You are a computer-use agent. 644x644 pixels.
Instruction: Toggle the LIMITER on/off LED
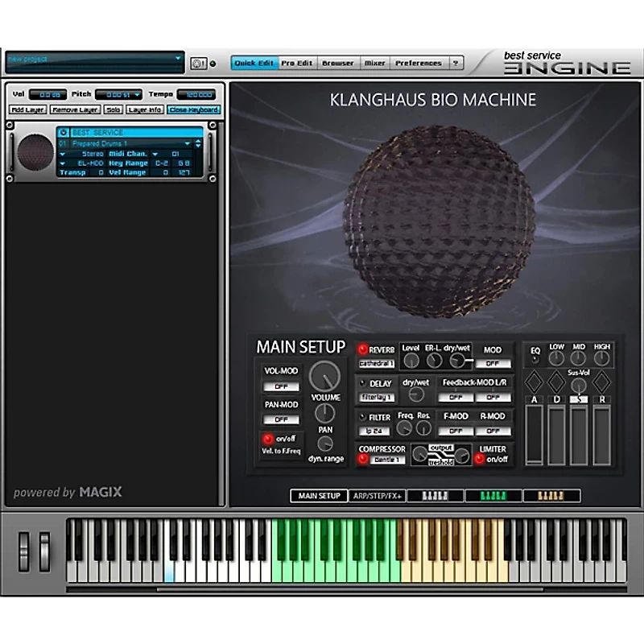[480, 459]
